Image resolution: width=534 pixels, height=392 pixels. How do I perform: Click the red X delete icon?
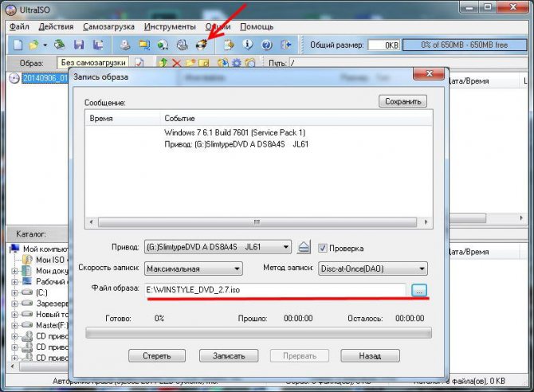point(176,63)
